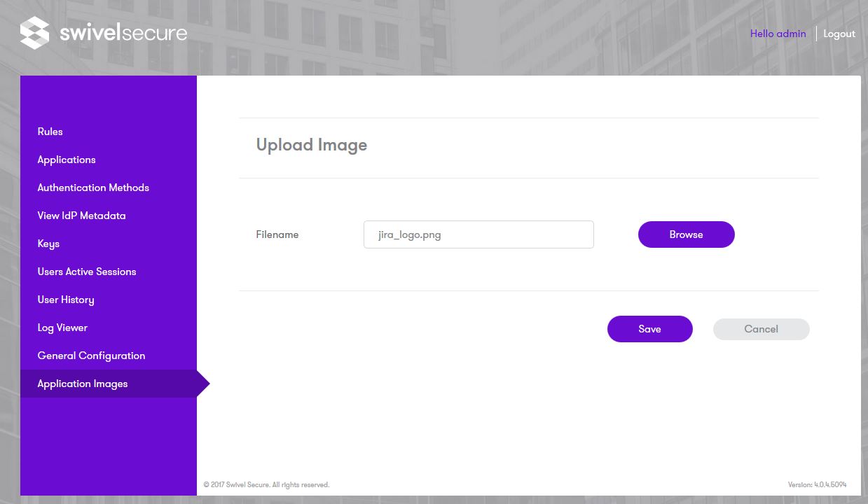
Task: Click the Hello admin link
Action: 778,34
